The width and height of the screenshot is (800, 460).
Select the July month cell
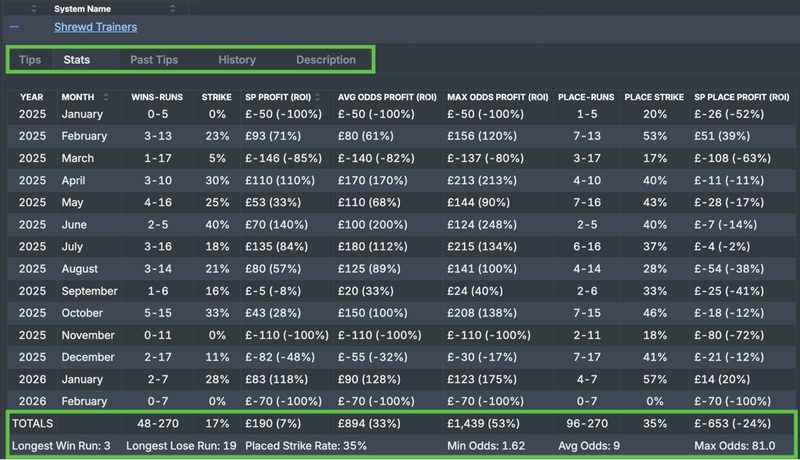tap(72, 247)
